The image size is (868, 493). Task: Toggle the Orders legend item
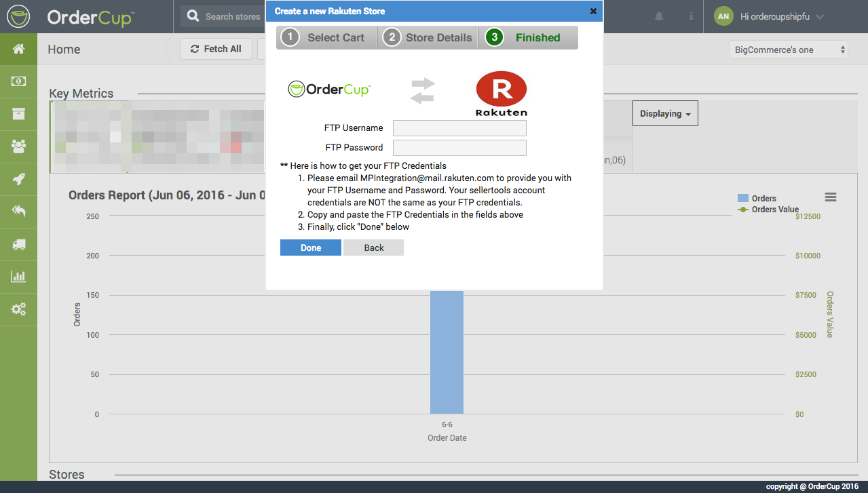click(757, 199)
